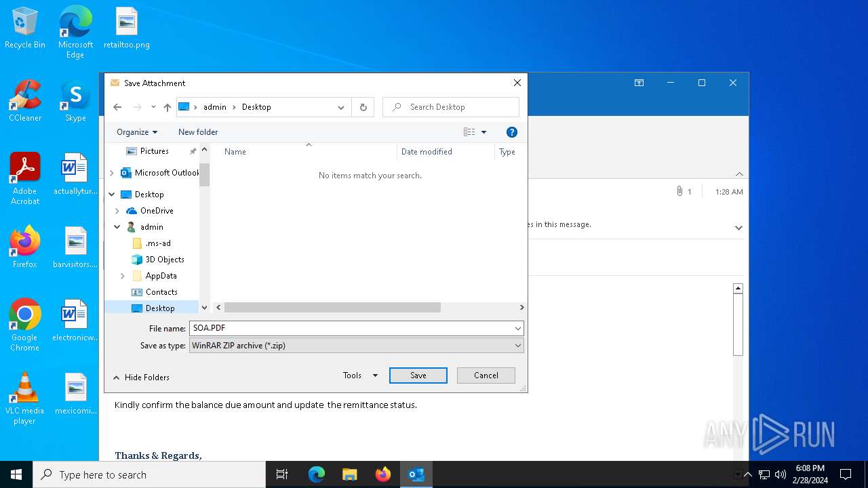
Task: Cancel the Save Attachment dialog
Action: tap(486, 375)
